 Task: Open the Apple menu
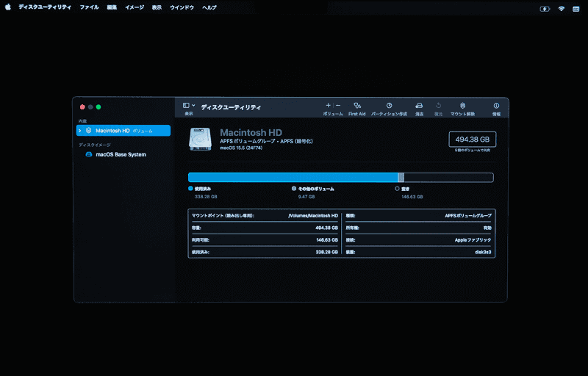tap(8, 7)
